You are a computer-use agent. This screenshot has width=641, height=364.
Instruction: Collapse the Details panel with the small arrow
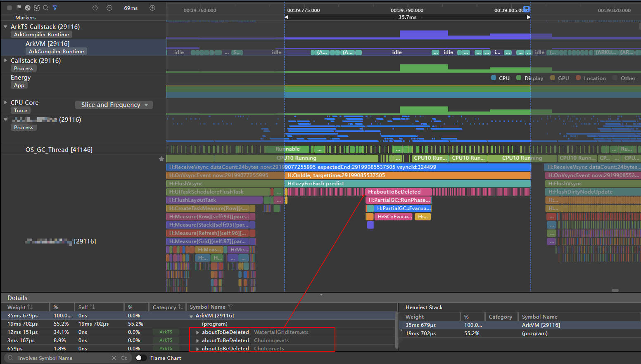tap(321, 295)
